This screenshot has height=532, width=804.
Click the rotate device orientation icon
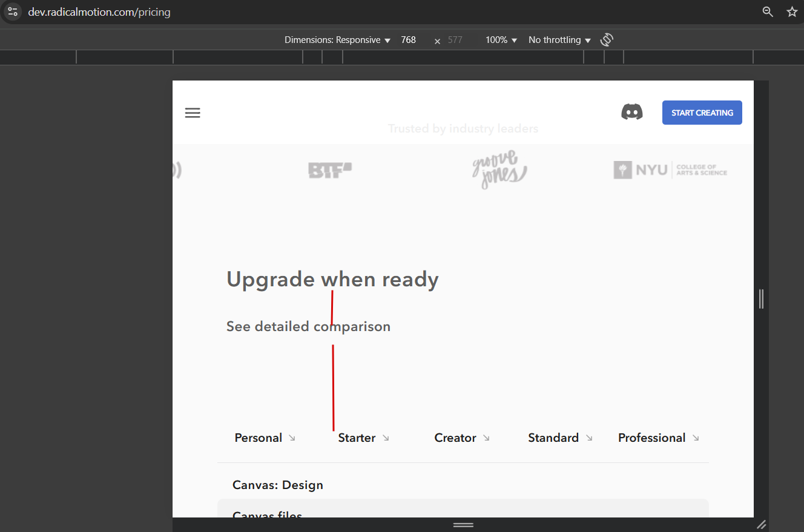click(607, 40)
